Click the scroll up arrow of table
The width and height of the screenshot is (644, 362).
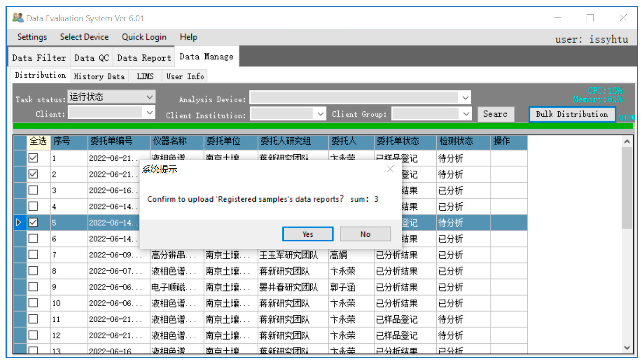627,142
